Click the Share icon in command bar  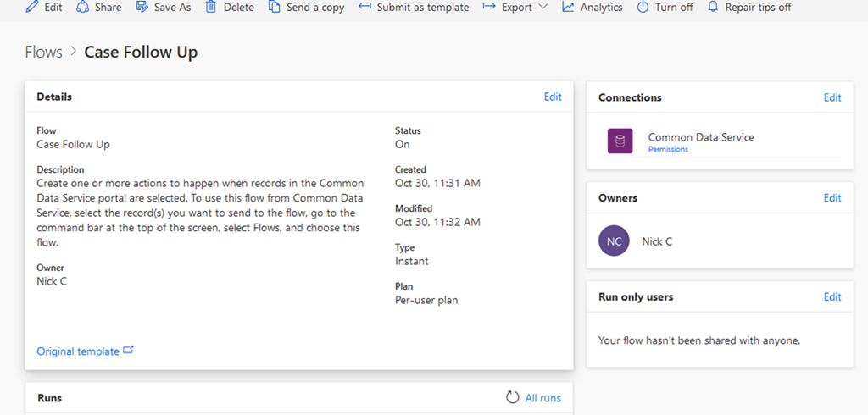(x=82, y=7)
